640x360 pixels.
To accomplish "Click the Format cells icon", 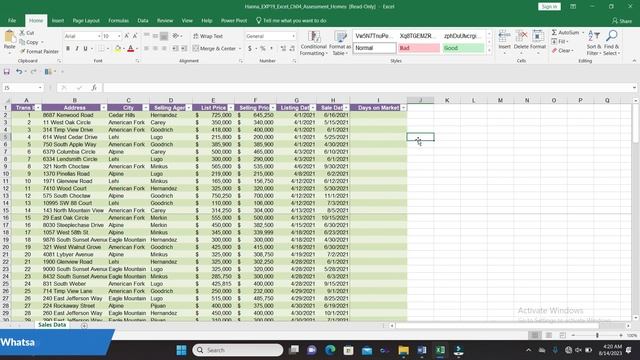I will 538,36.
